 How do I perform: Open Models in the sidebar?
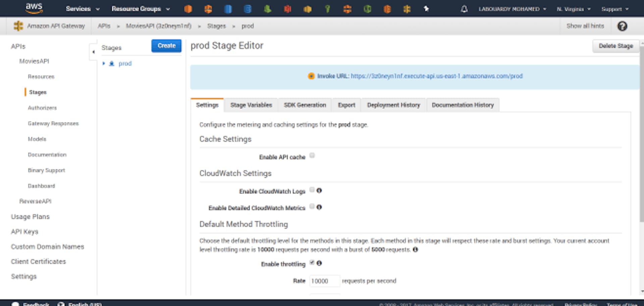37,139
